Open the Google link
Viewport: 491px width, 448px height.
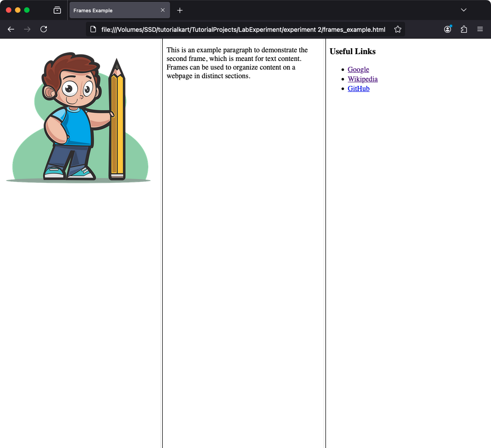pos(358,69)
